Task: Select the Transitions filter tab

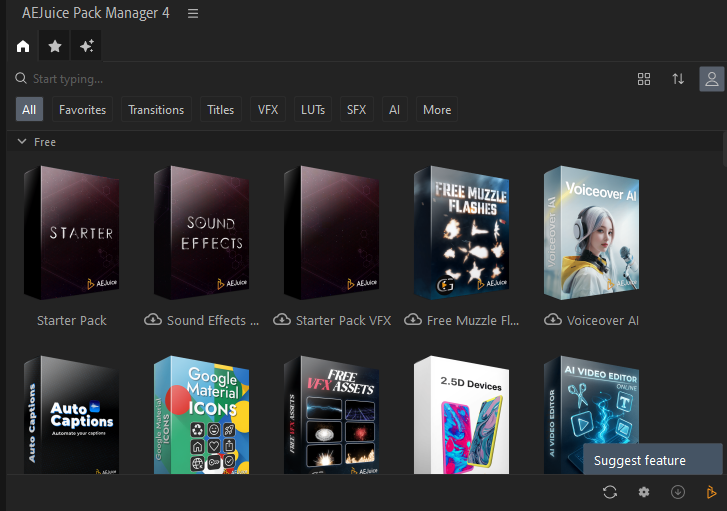Action: click(x=156, y=109)
